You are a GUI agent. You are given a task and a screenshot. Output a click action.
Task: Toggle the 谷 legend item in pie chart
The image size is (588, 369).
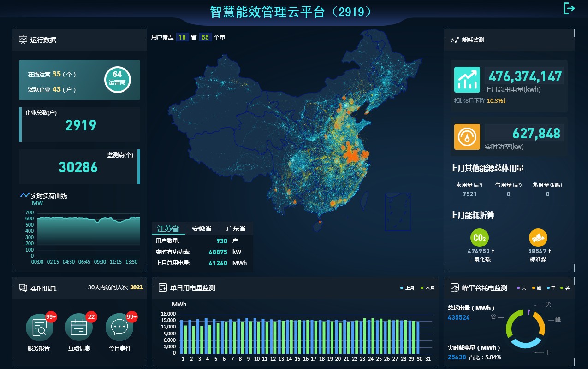(565, 288)
